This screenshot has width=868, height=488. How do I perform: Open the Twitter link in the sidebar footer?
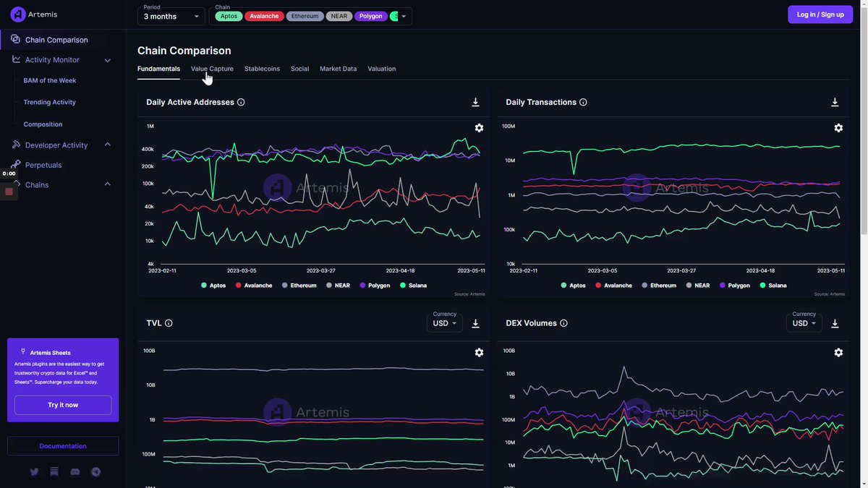coord(34,472)
